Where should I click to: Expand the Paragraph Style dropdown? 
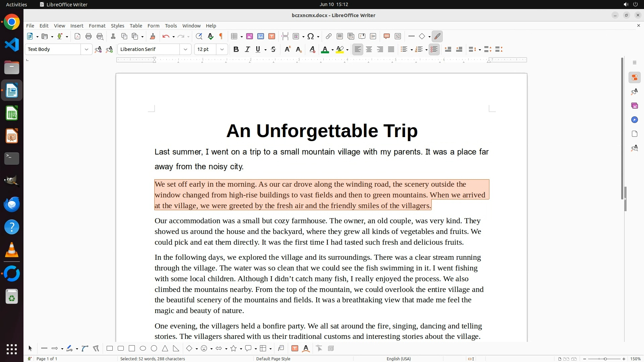87,50
